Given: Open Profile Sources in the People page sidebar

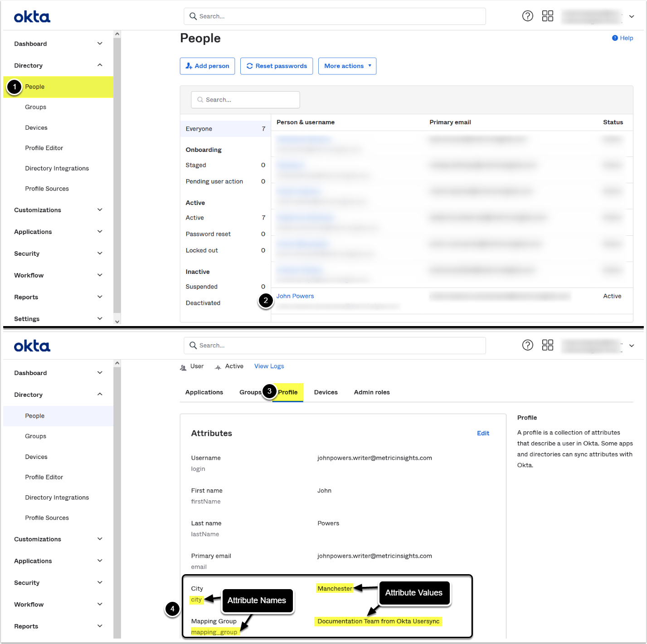Looking at the screenshot, I should (x=47, y=189).
